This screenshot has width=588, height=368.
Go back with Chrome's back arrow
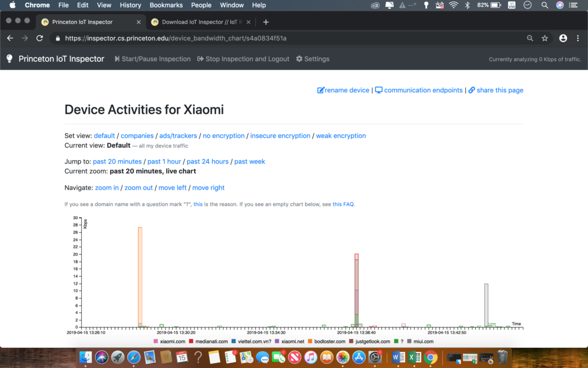tap(10, 38)
